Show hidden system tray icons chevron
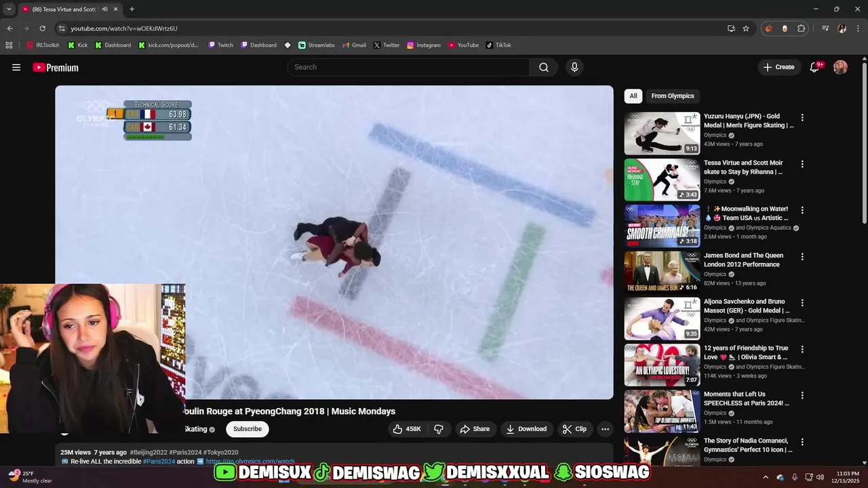 pyautogui.click(x=766, y=476)
